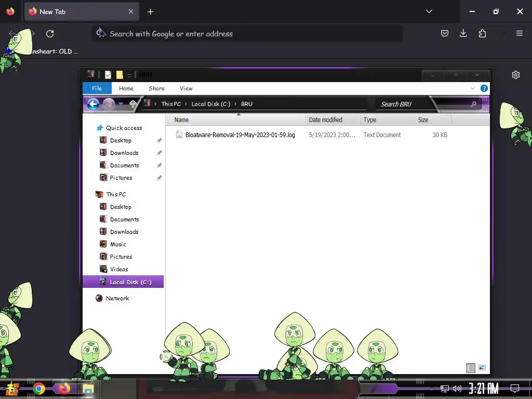This screenshot has width=532, height=399.
Task: Sort by Size column header
Action: 433,120
